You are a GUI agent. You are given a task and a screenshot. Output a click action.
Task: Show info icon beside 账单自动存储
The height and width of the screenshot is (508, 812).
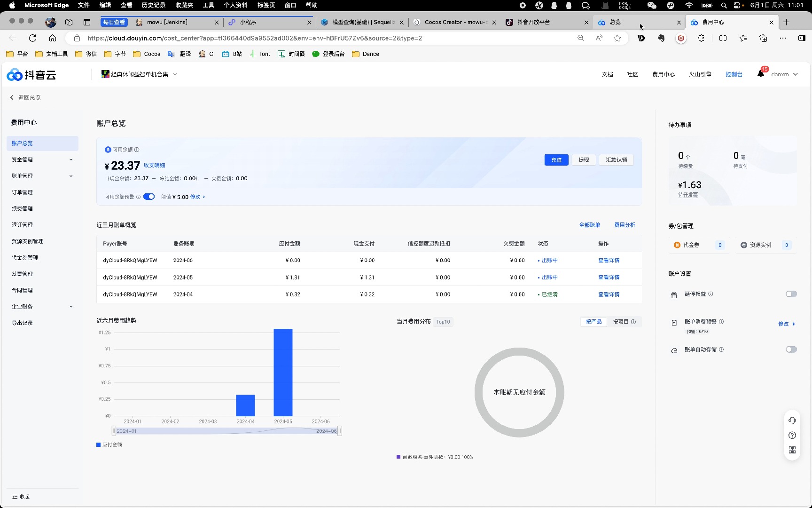[721, 349]
